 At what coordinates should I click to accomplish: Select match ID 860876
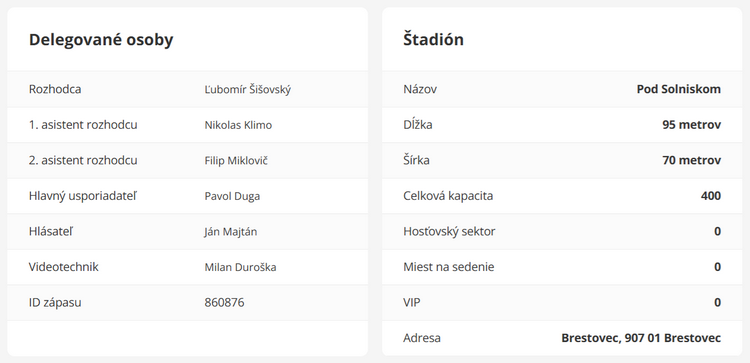point(224,302)
